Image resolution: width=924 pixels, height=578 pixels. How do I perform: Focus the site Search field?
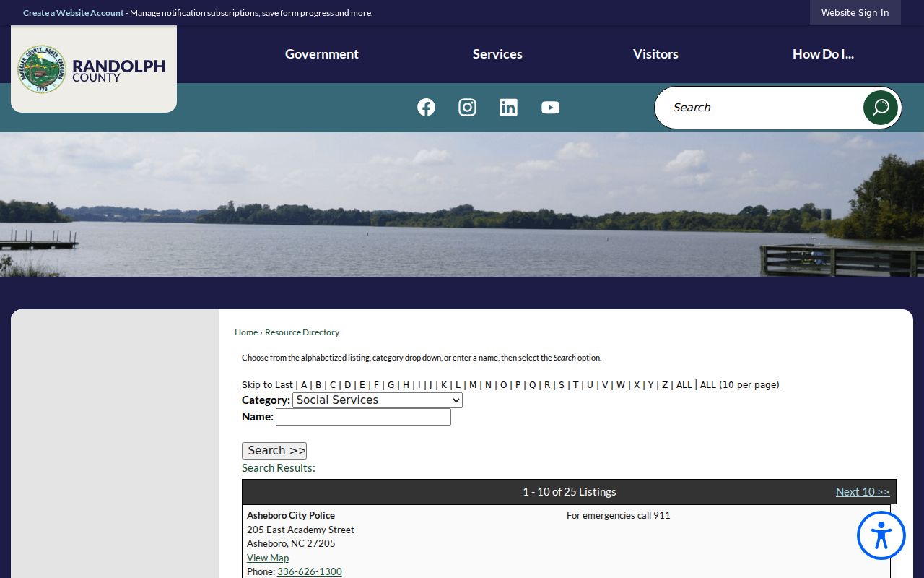pyautogui.click(x=758, y=108)
